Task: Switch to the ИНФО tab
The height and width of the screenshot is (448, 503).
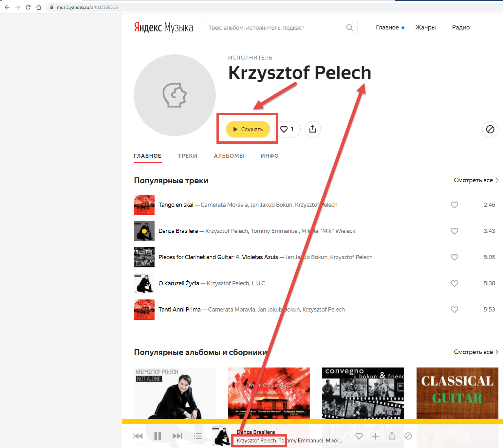Action: click(x=270, y=156)
